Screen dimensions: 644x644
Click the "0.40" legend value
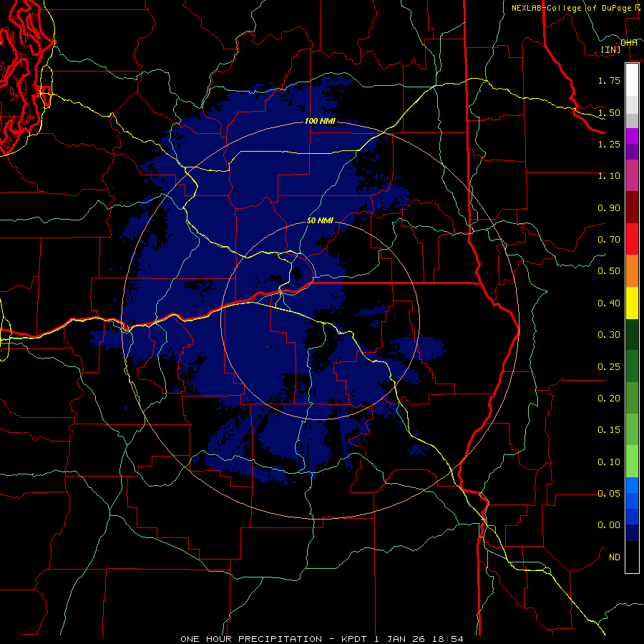pyautogui.click(x=609, y=303)
